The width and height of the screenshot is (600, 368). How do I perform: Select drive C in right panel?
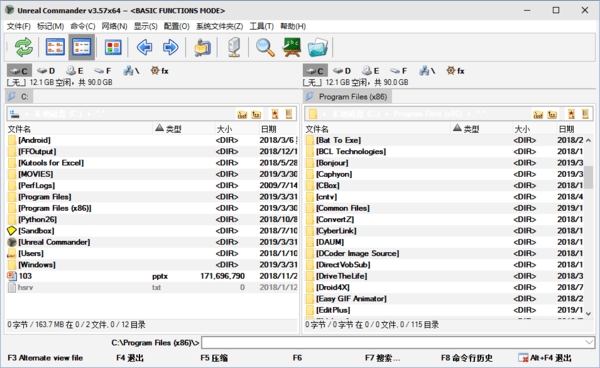point(315,71)
